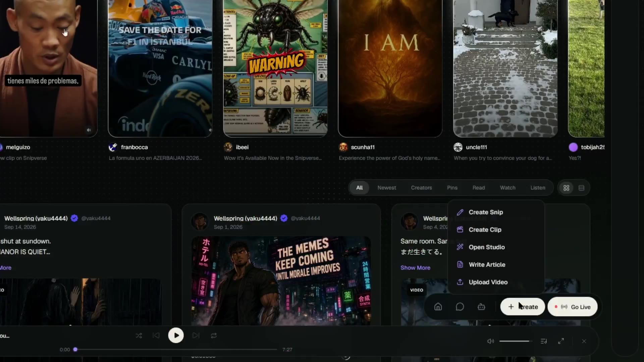Choose Upload Video from the menu
Image resolution: width=644 pixels, height=362 pixels.
click(496, 282)
